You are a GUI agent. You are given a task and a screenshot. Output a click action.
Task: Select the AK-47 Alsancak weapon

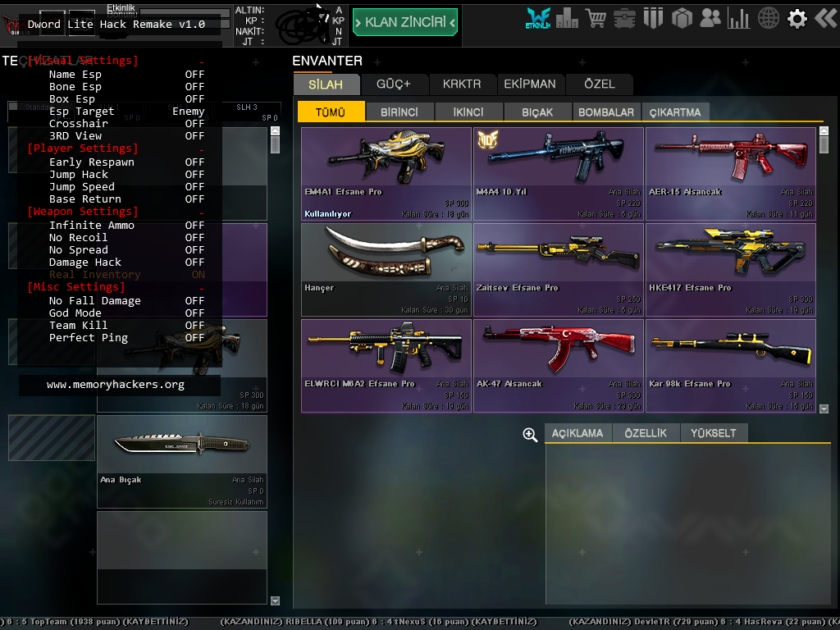(558, 365)
